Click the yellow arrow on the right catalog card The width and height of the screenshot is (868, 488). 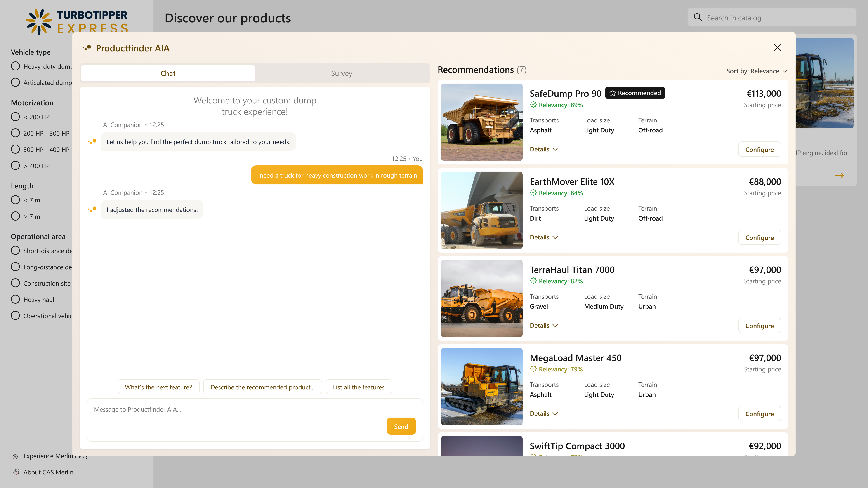839,175
